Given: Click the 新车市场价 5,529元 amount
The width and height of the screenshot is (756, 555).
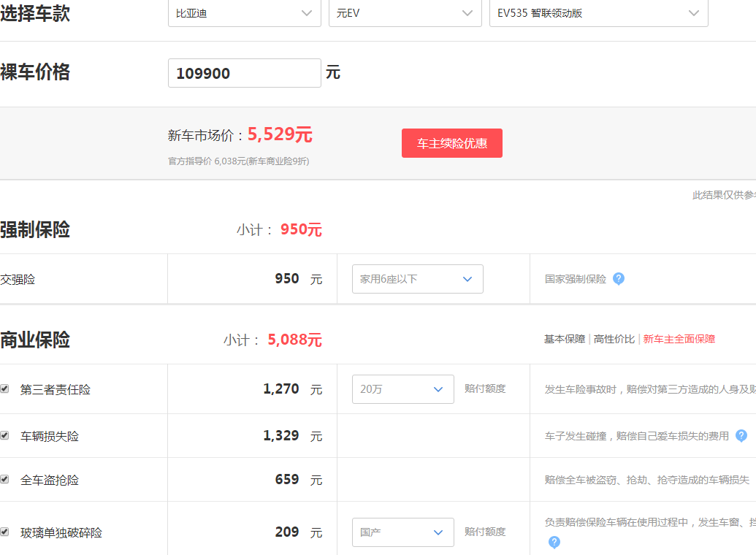Looking at the screenshot, I should point(280,134).
